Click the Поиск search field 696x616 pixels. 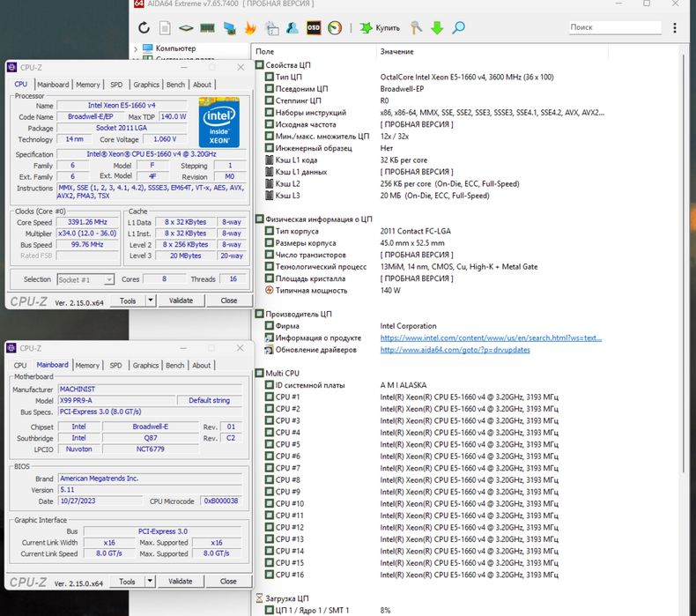615,27
